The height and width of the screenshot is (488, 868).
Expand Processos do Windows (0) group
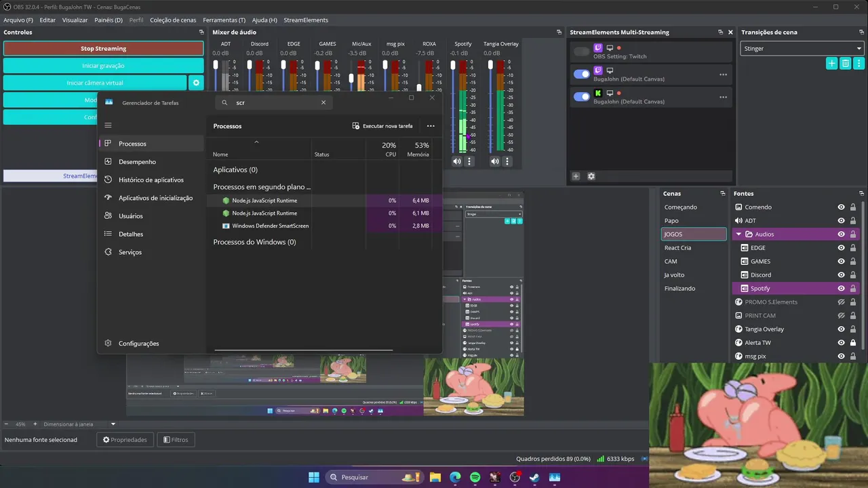pos(254,242)
